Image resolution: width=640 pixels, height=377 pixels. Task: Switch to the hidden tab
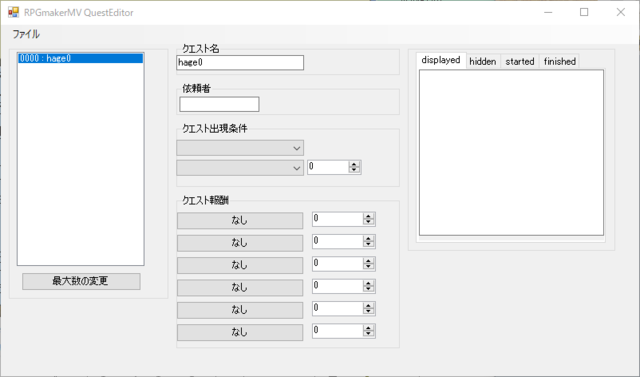(x=483, y=62)
